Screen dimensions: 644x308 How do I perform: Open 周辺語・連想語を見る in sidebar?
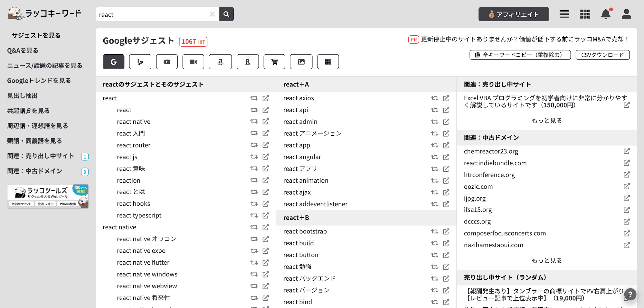pos(37,126)
